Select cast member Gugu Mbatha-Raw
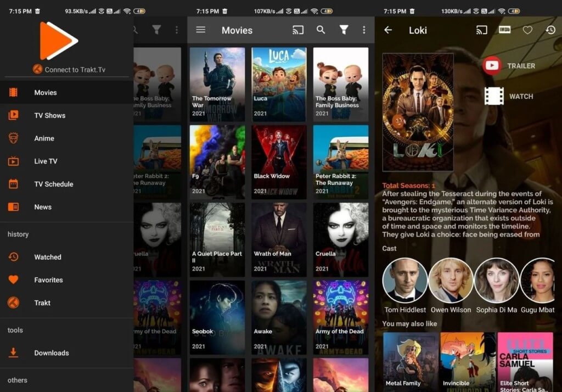562x392 pixels. point(539,285)
